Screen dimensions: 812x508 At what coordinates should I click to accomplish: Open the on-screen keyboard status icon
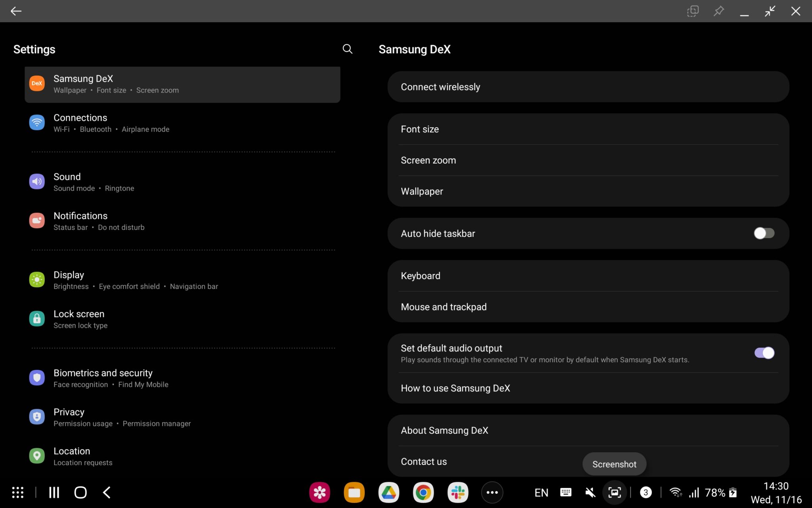point(566,492)
